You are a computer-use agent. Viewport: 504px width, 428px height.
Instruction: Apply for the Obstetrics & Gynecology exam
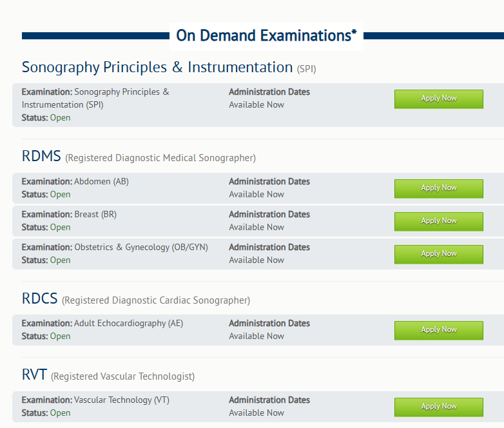click(438, 254)
